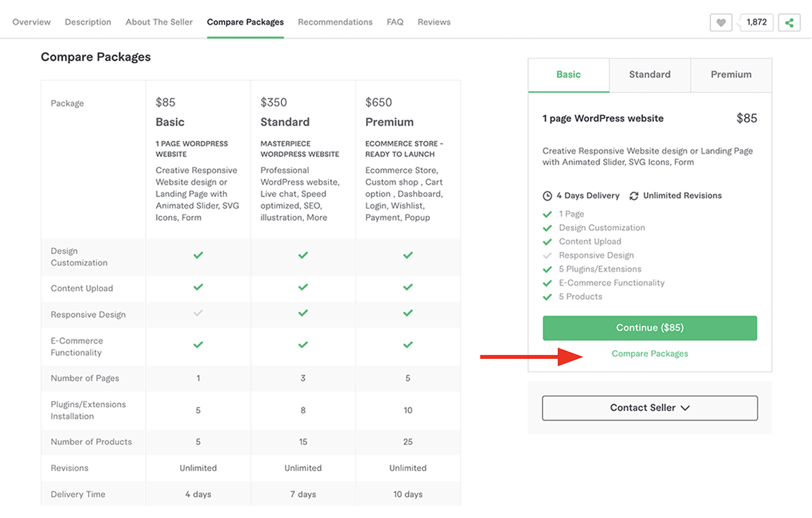Click Basic checkmark in E-Commerce Functionality row
The width and height of the screenshot is (812, 518).
coord(198,345)
